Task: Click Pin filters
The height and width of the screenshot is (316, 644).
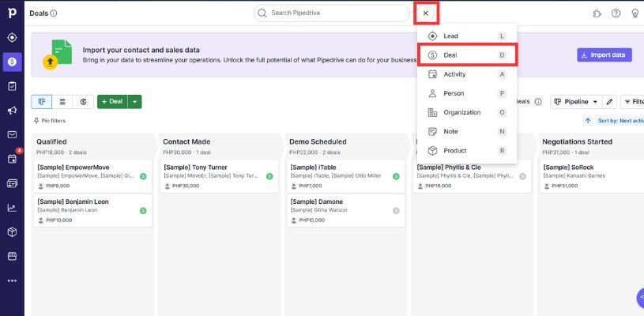Action: tap(50, 121)
